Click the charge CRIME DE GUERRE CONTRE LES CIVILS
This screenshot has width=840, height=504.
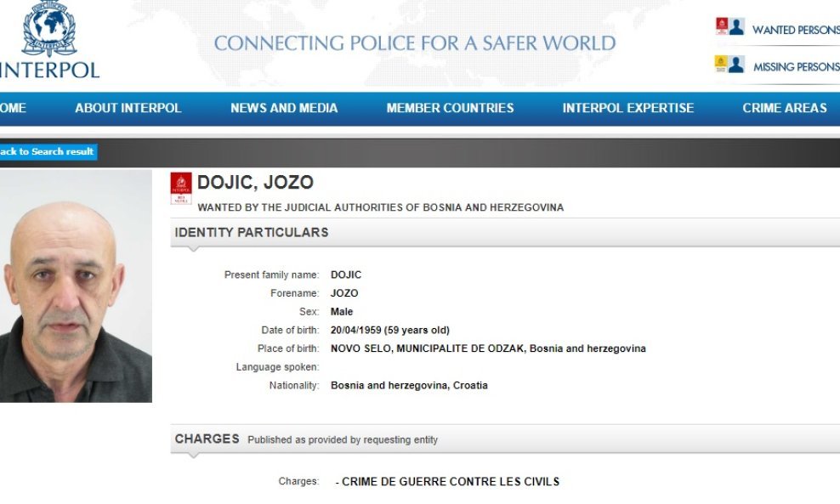click(x=450, y=482)
